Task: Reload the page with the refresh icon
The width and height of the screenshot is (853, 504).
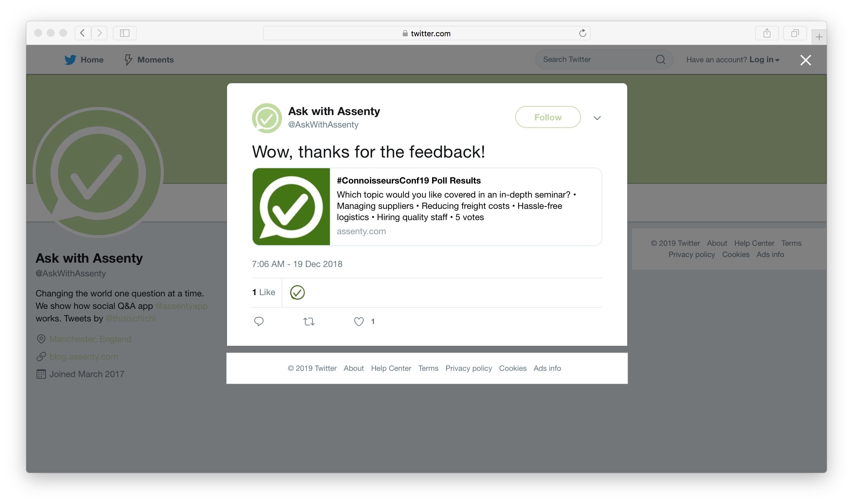Action: coord(583,33)
